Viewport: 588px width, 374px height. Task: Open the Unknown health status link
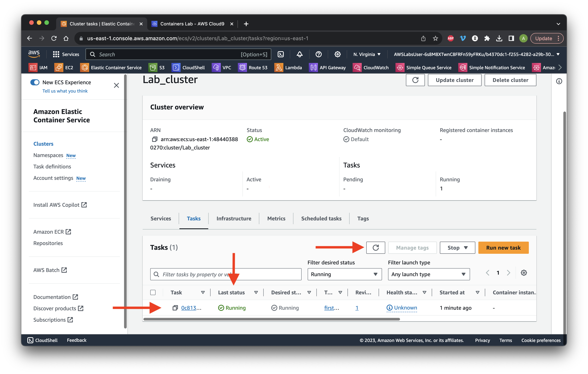point(402,308)
